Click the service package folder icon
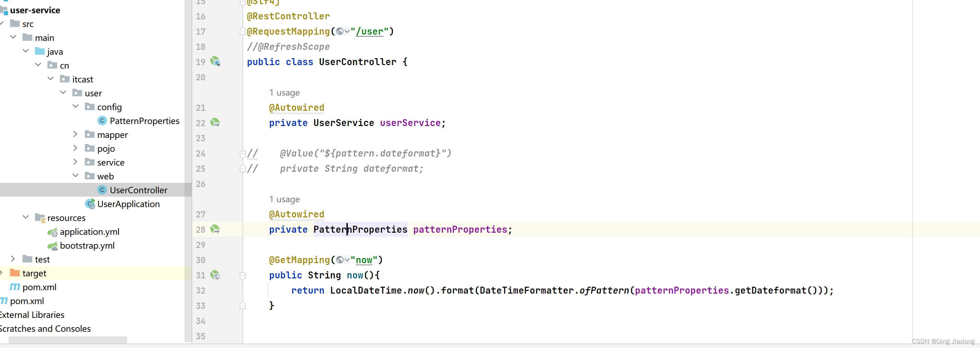Viewport: 980px width, 348px height. (90, 162)
